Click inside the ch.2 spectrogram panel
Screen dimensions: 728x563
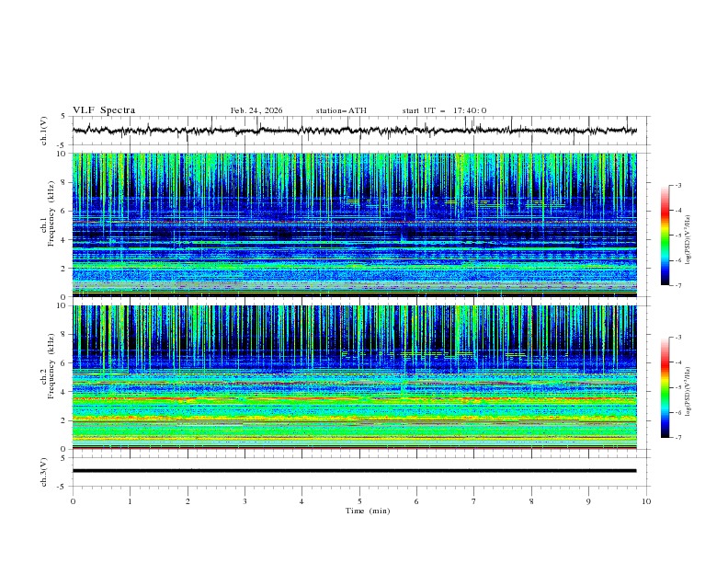[x=358, y=377]
